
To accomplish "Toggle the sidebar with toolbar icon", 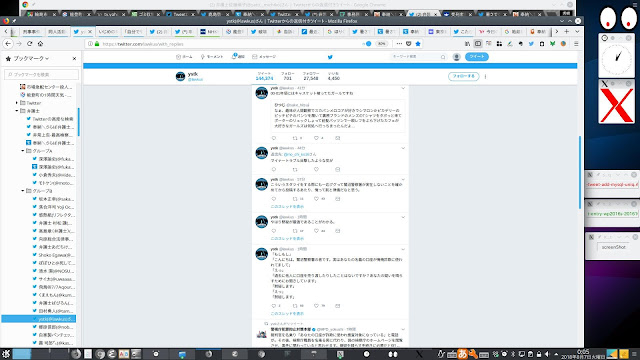I will tap(478, 44).
